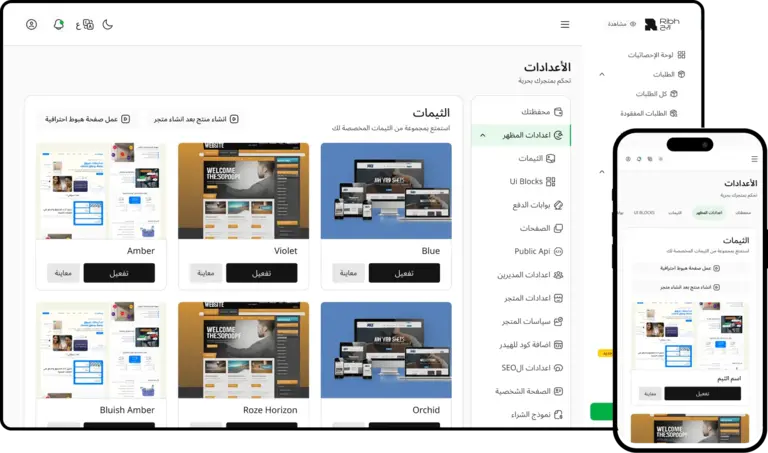Activate the Blue theme with تفعيل

pyautogui.click(x=404, y=273)
